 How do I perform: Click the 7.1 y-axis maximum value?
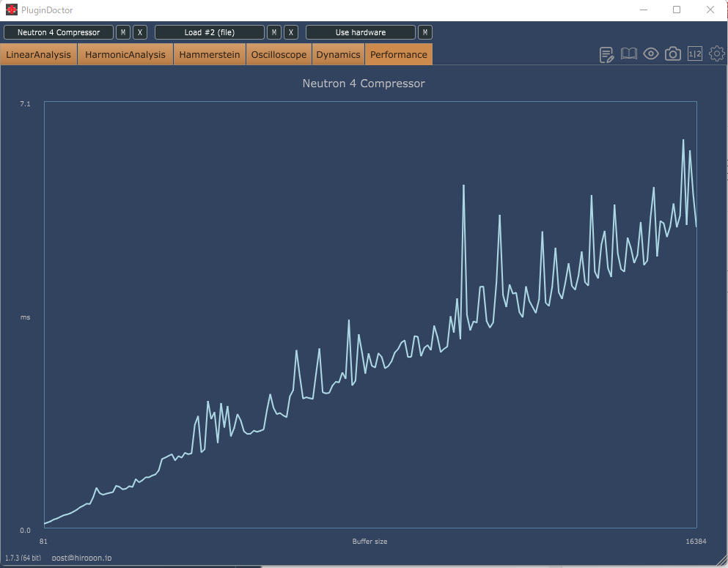[x=25, y=103]
